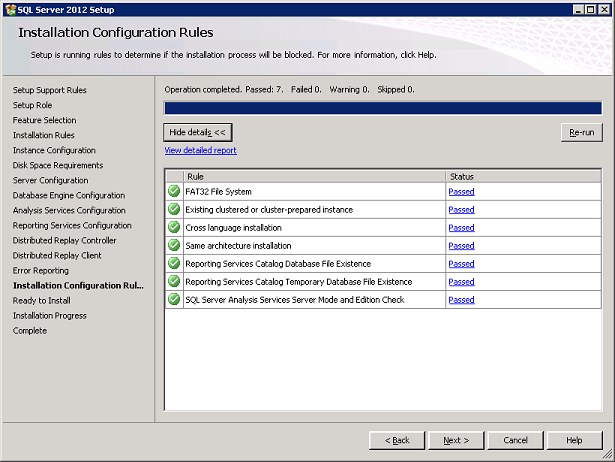This screenshot has width=615, height=462.
Task: Click Reporting Services Catalog Temporary Database rule text
Action: (x=299, y=282)
